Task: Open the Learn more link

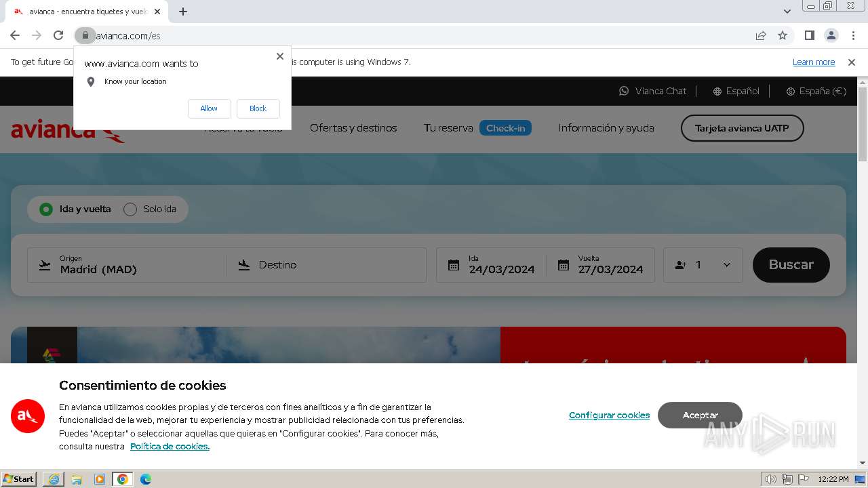Action: click(x=814, y=62)
